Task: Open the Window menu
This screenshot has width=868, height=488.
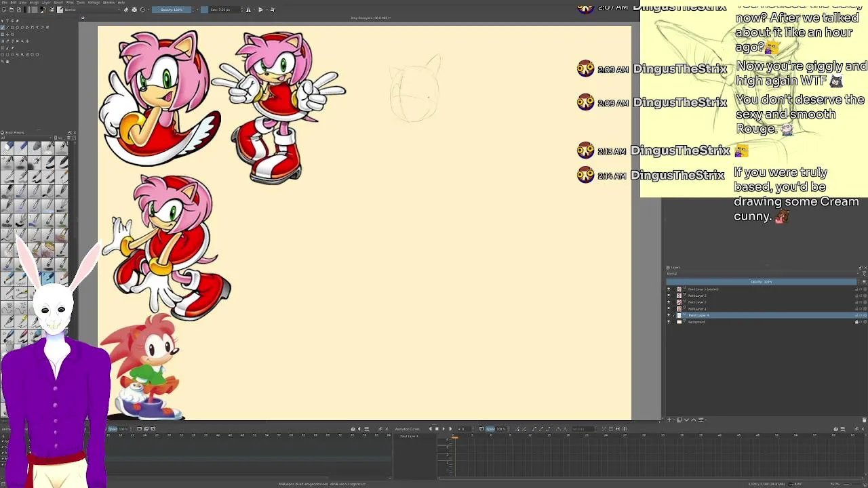Action: 108,3
